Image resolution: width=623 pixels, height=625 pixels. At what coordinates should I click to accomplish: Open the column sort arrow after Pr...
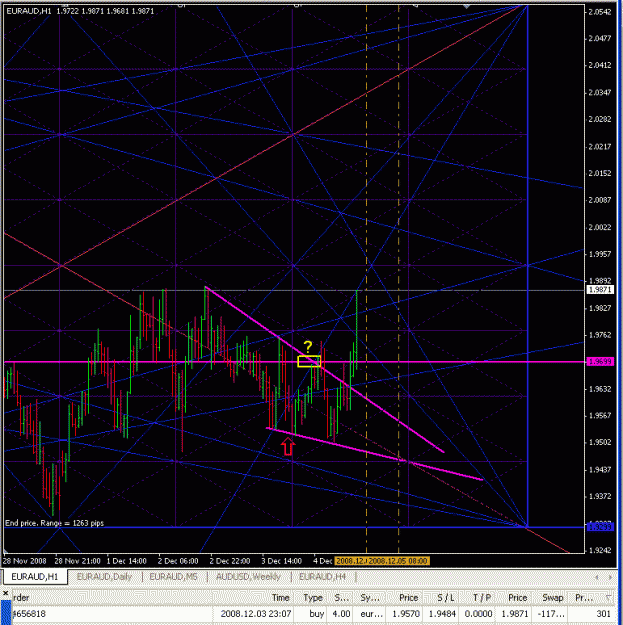pyautogui.click(x=608, y=597)
